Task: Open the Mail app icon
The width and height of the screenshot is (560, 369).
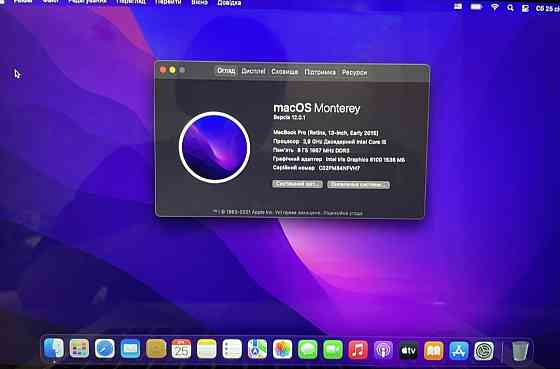Action: coord(130,349)
